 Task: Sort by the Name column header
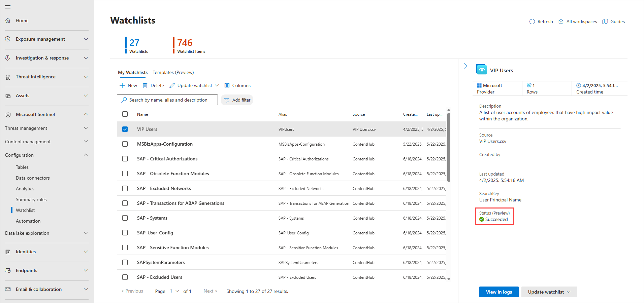[142, 114]
